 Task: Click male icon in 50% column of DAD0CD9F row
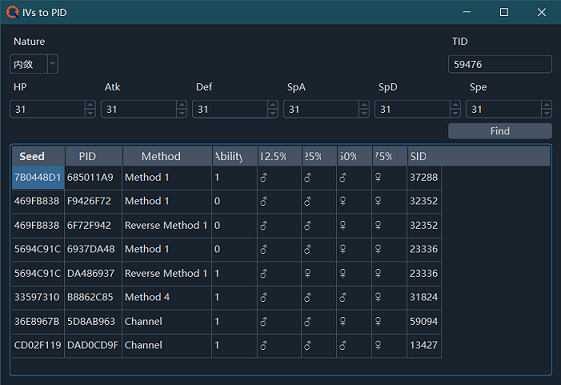(342, 345)
